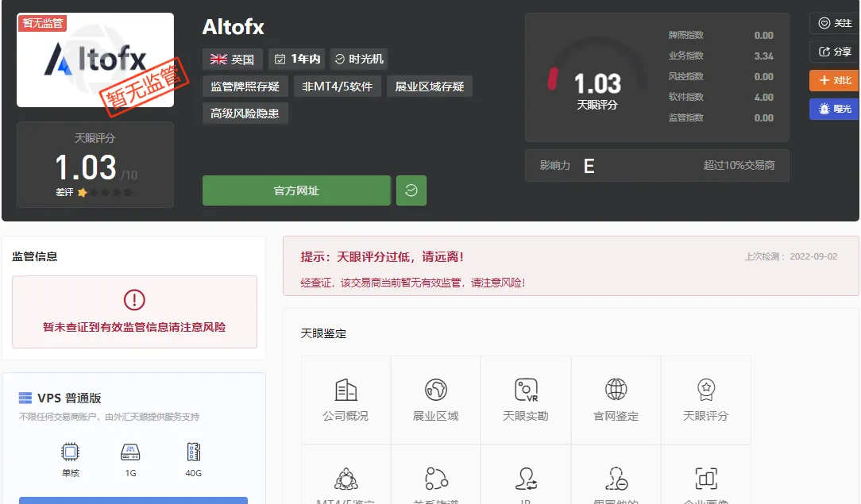This screenshot has width=861, height=504.
Task: Click the 单核 CPU icon
Action: pyautogui.click(x=70, y=452)
